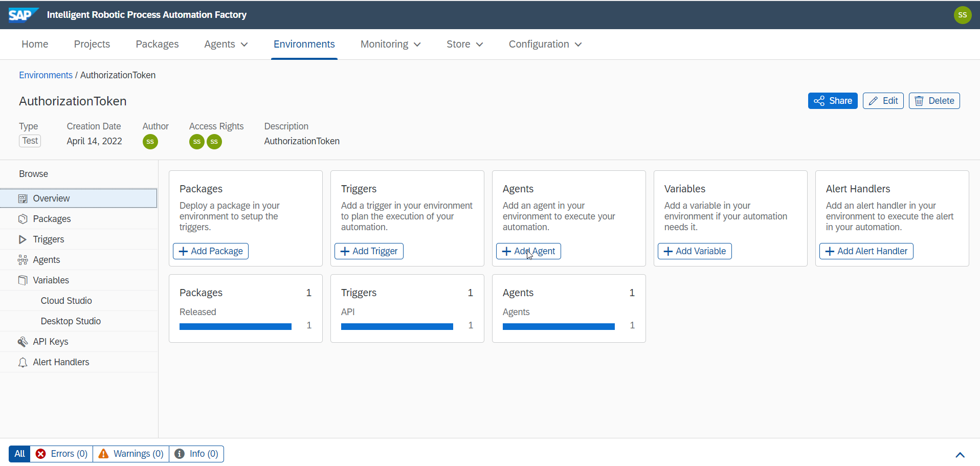Click the API Keys icon in sidebar
The width and height of the screenshot is (980, 466).
23,342
